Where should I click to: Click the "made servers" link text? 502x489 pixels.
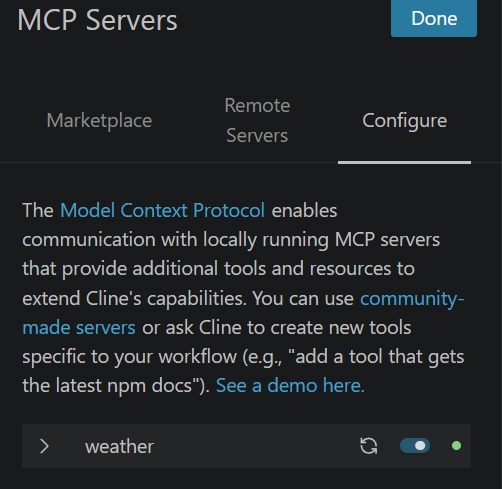pos(79,328)
